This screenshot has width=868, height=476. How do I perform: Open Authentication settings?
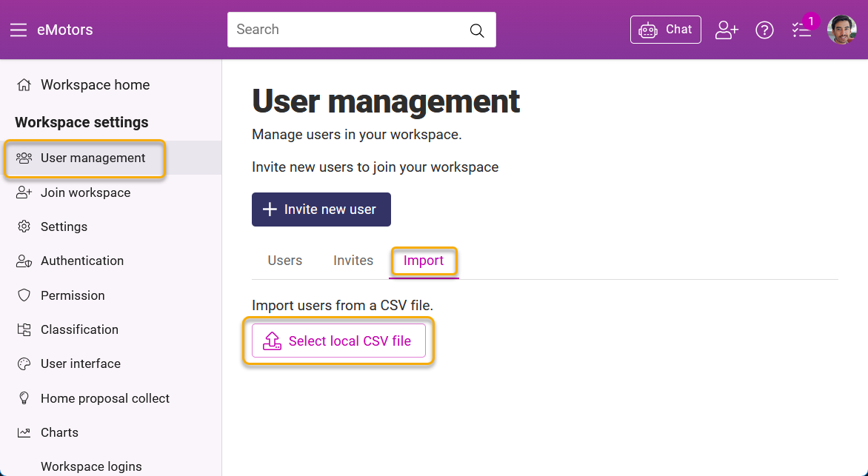click(x=81, y=261)
